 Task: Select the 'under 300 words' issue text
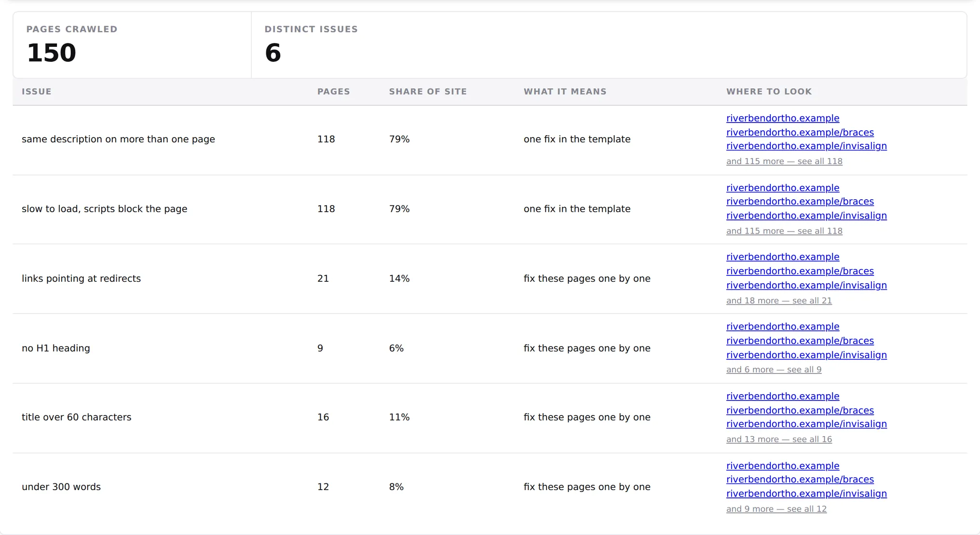click(61, 487)
